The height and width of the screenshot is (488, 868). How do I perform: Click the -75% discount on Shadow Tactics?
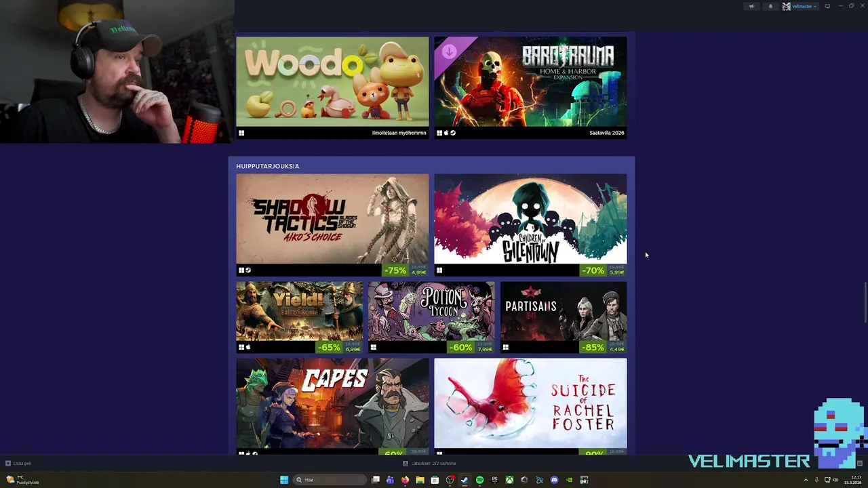click(395, 270)
